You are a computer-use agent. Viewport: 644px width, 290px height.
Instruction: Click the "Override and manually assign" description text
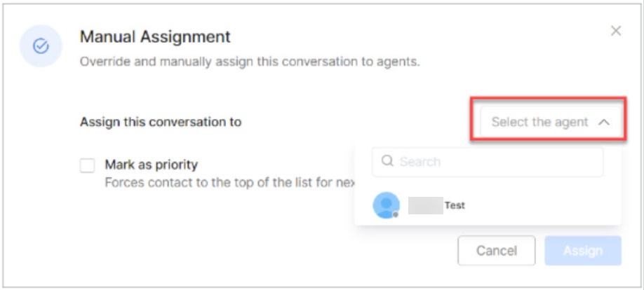pos(249,62)
